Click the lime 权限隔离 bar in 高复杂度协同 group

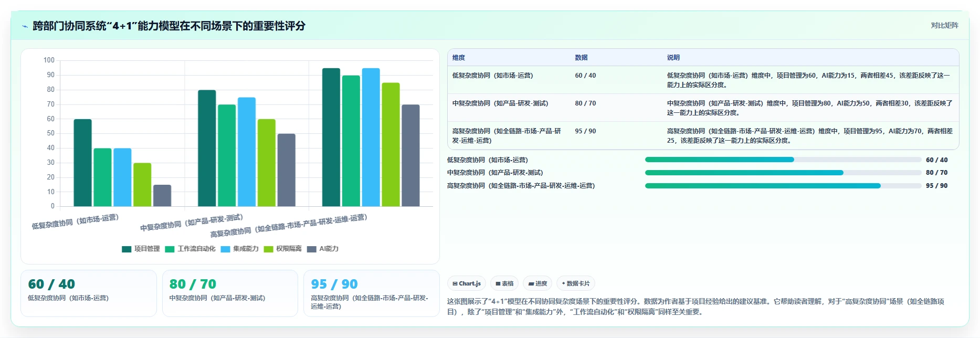tap(391, 144)
